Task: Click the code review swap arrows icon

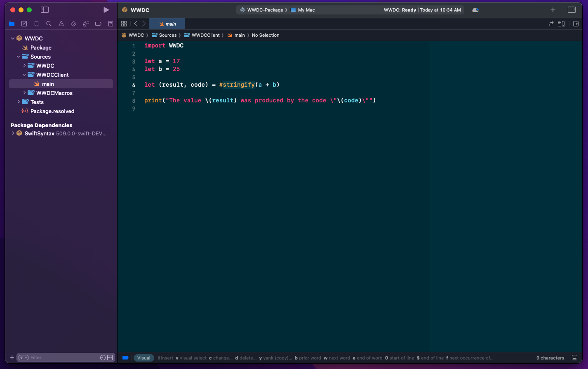Action: click(x=551, y=24)
